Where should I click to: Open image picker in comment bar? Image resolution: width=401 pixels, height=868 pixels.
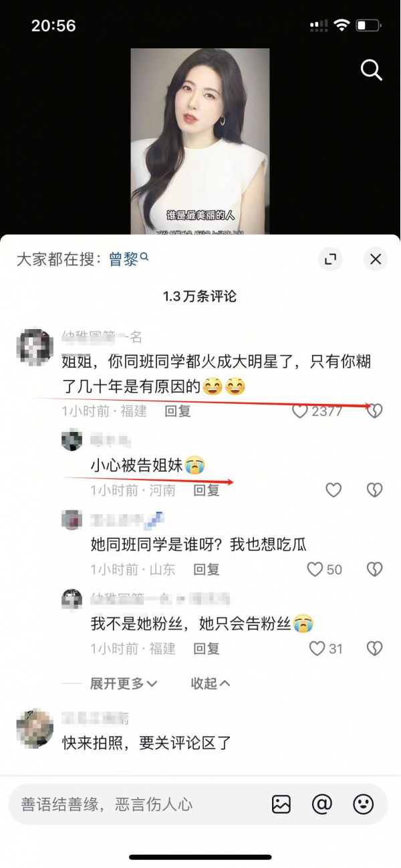coord(281,804)
